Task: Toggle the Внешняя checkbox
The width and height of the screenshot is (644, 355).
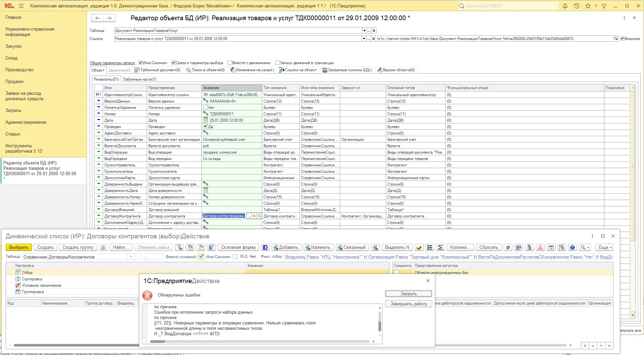Action: point(622,39)
